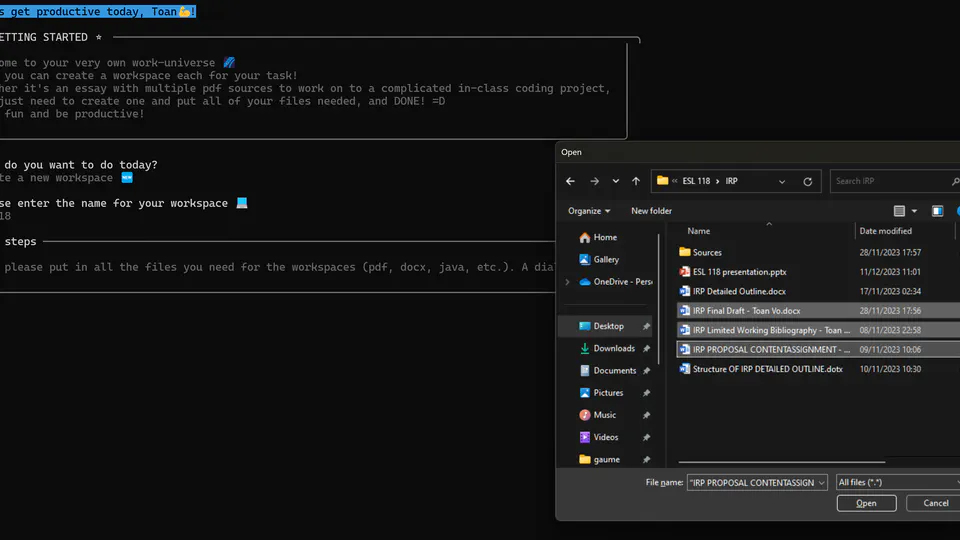Image resolution: width=960 pixels, height=540 pixels.
Task: Go back in the Open dialog
Action: (x=570, y=181)
